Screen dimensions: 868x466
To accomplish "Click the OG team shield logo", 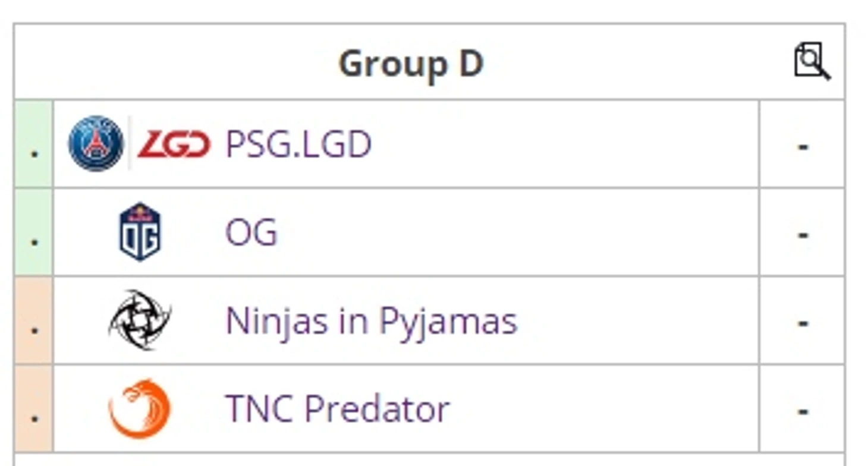I will 140,232.
